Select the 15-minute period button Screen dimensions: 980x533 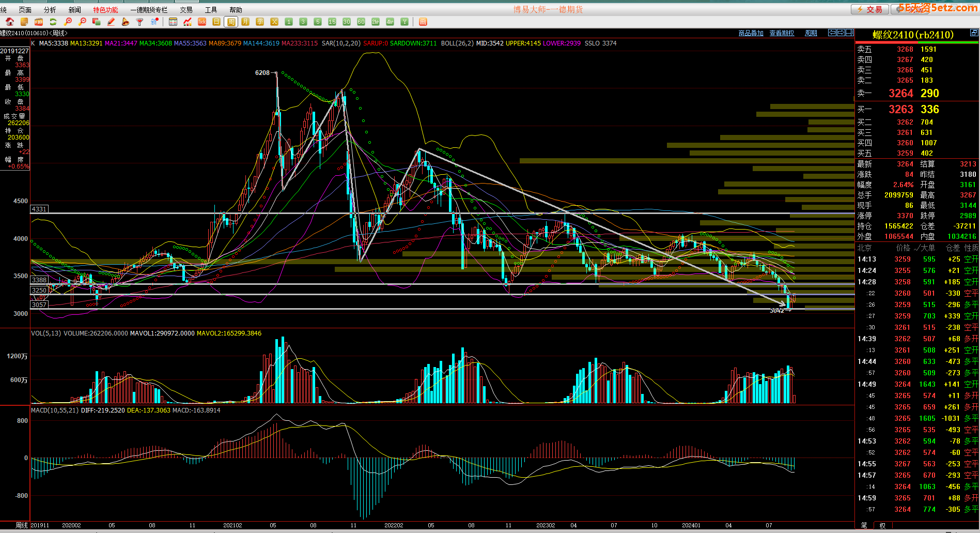(x=332, y=22)
